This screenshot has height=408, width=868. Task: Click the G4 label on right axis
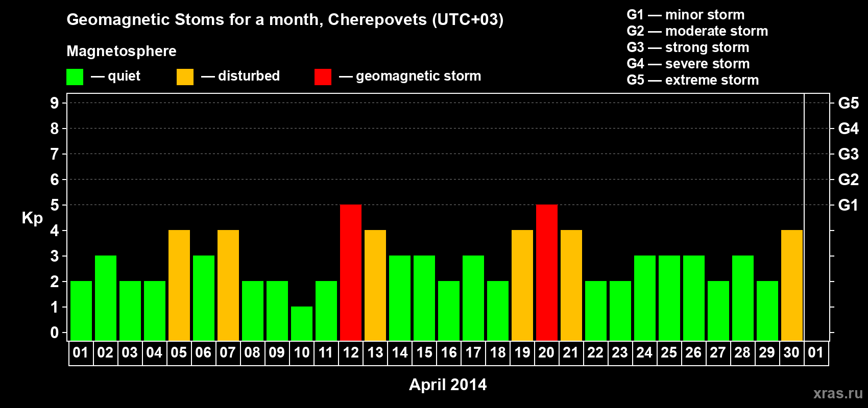(849, 129)
